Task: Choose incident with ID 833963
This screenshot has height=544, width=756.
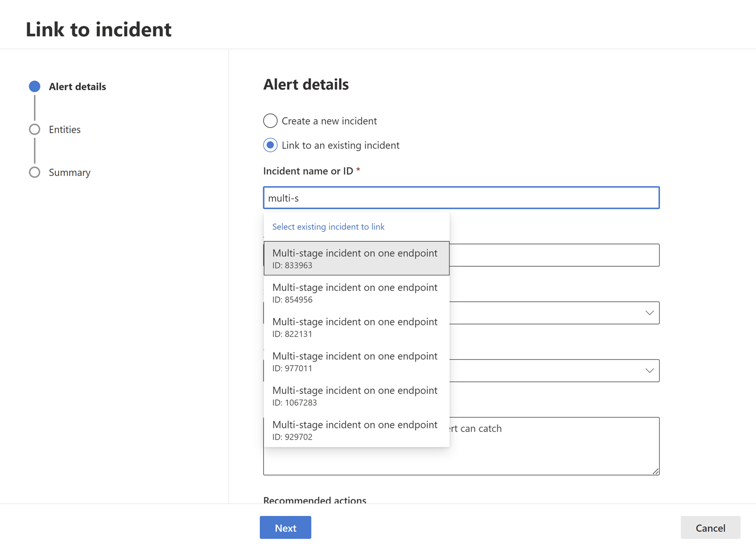Action: point(356,258)
